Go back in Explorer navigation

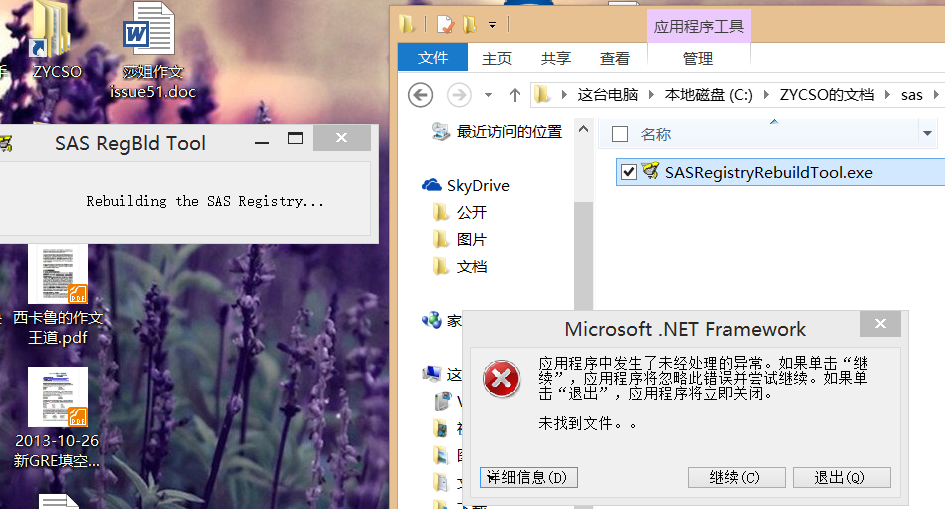click(420, 95)
